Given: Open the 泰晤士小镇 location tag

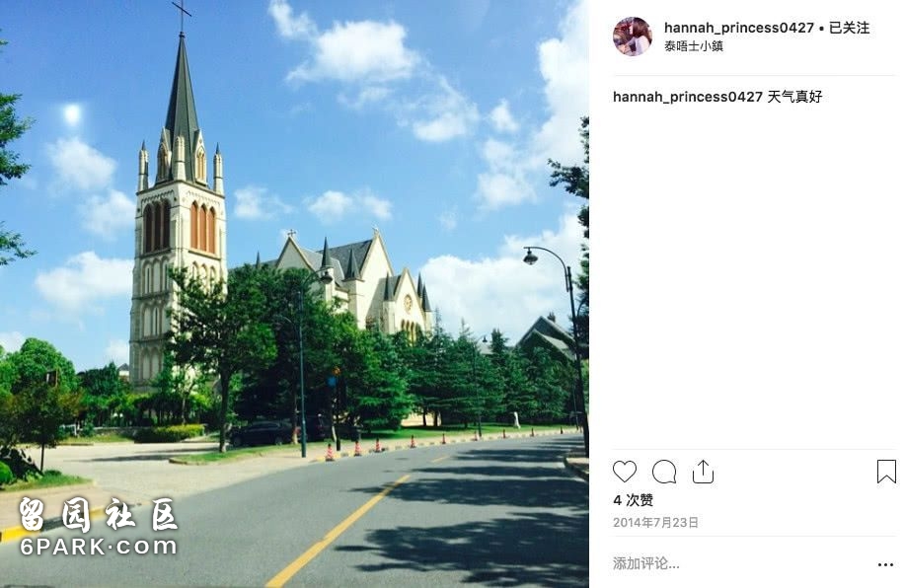Looking at the screenshot, I should pyautogui.click(x=694, y=46).
